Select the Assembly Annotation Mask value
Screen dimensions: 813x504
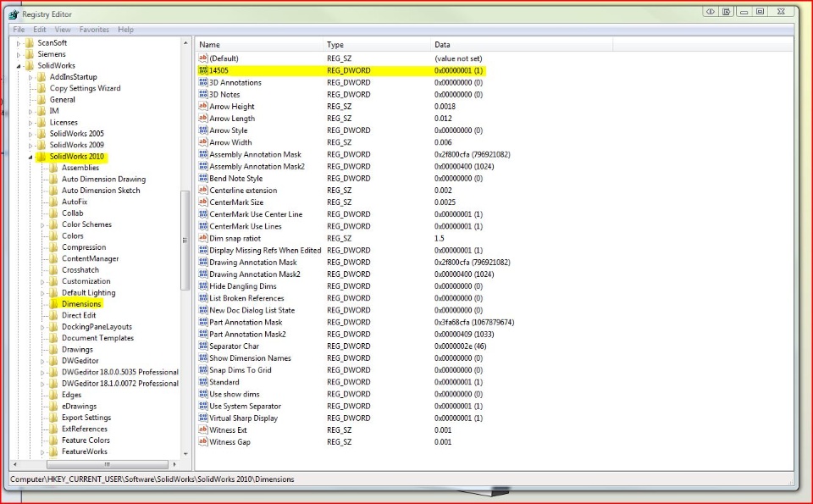coord(255,154)
